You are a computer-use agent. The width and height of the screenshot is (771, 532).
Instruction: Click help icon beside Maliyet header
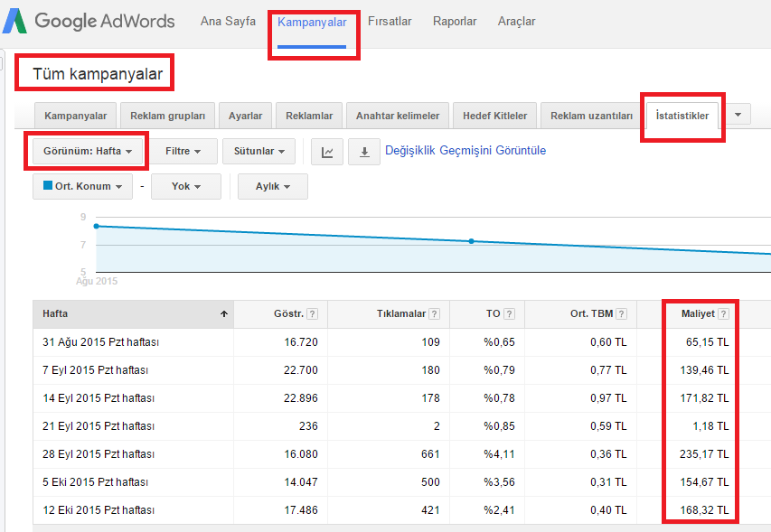click(x=723, y=314)
